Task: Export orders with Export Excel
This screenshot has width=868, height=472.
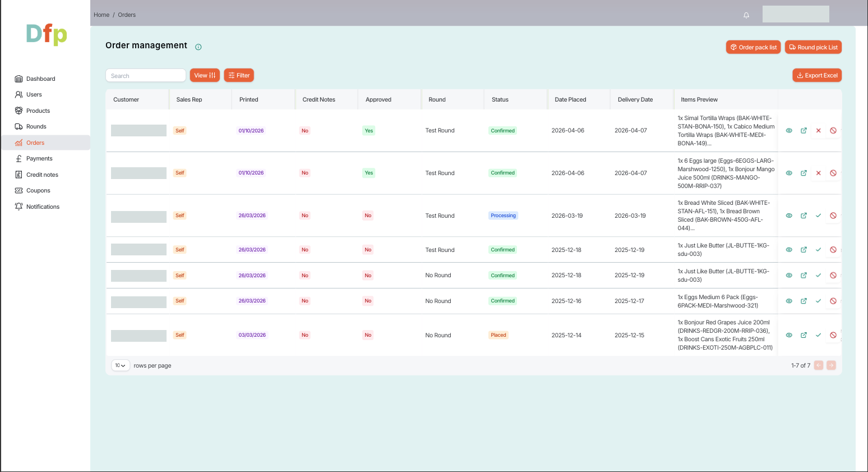Action: pos(817,75)
